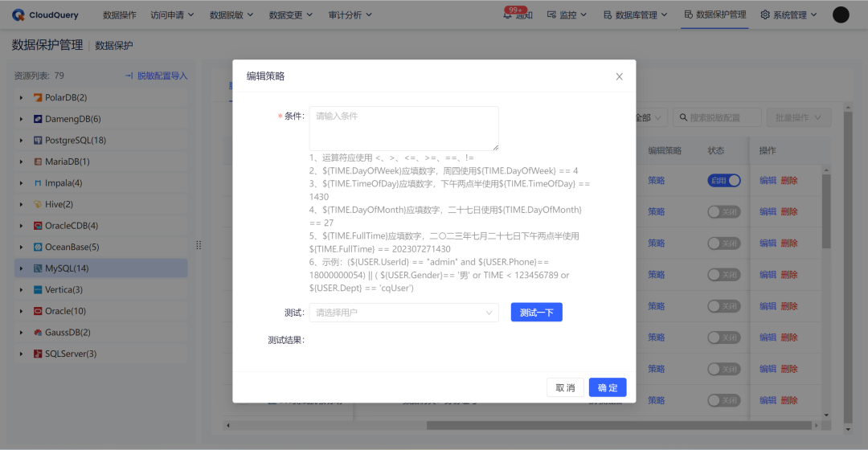The height and width of the screenshot is (450, 868).
Task: Open the 监控 menu
Action: pyautogui.click(x=567, y=15)
